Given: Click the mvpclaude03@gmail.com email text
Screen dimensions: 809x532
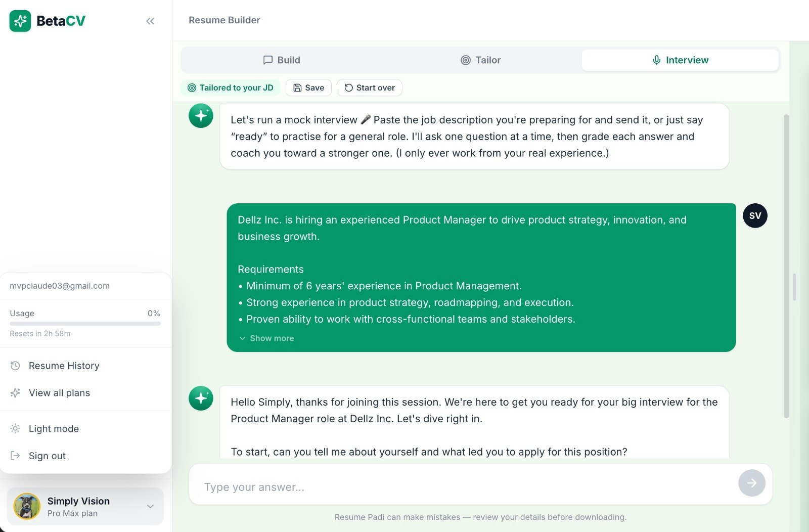Looking at the screenshot, I should click(60, 286).
